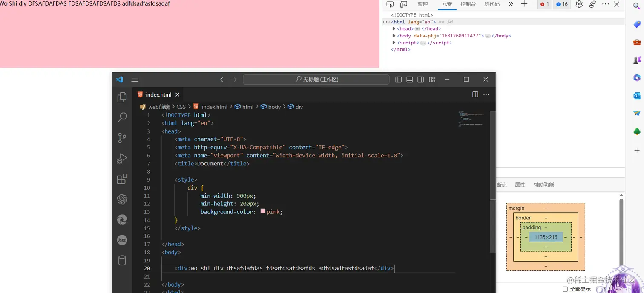Open the database extension icon in activity bar

pyautogui.click(x=122, y=260)
